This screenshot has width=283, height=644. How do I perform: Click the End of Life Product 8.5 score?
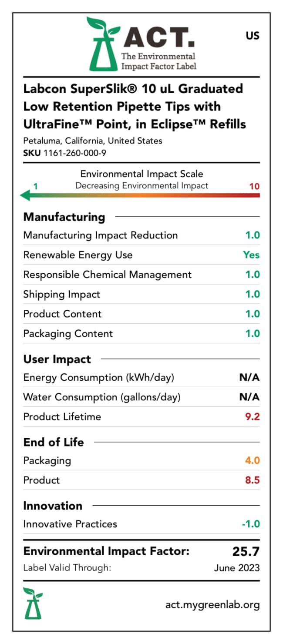coord(252,480)
